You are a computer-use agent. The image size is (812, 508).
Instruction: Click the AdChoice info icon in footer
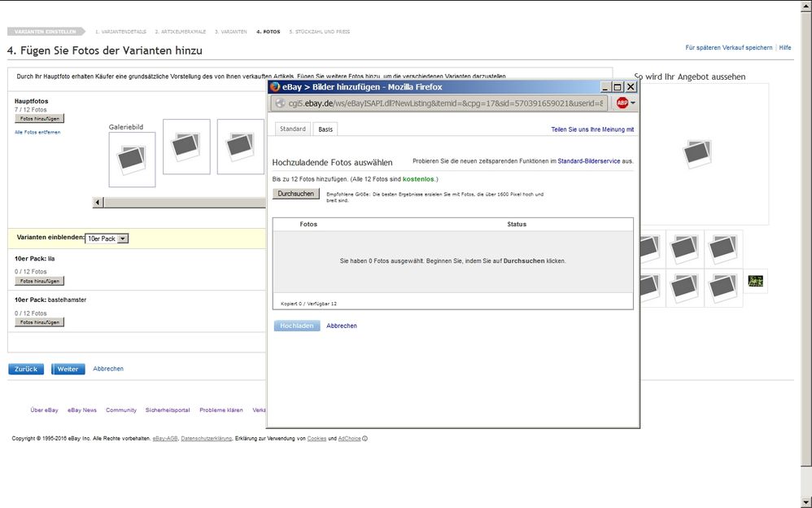[365, 439]
